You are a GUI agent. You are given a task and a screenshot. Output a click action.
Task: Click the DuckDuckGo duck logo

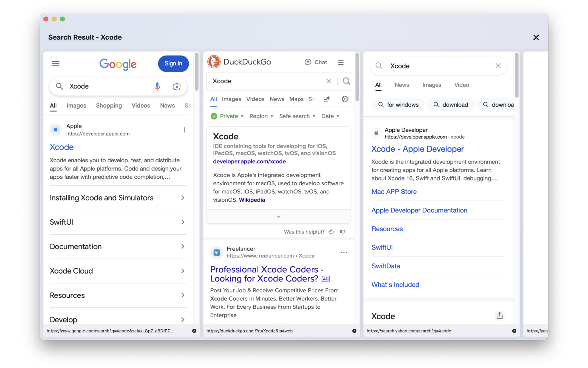[x=214, y=62]
